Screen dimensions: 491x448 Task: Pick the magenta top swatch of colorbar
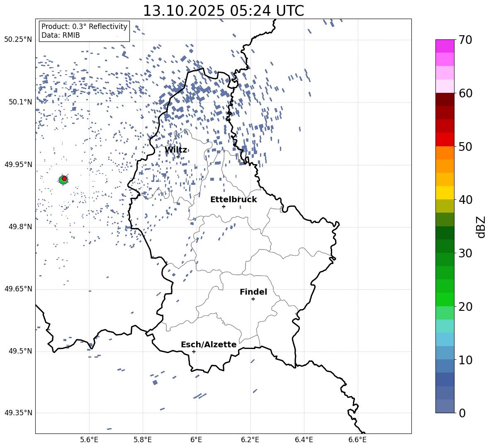click(445, 46)
